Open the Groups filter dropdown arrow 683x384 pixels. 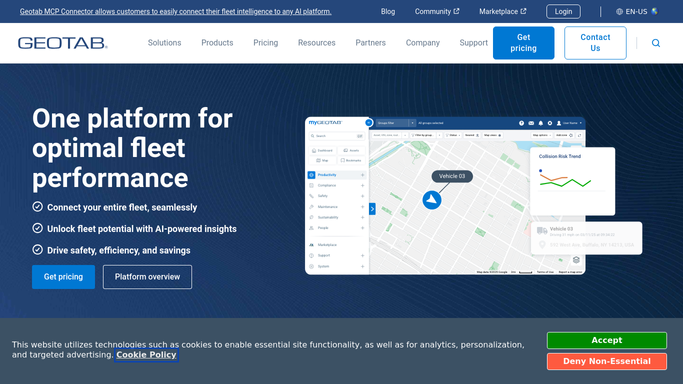[x=412, y=123]
